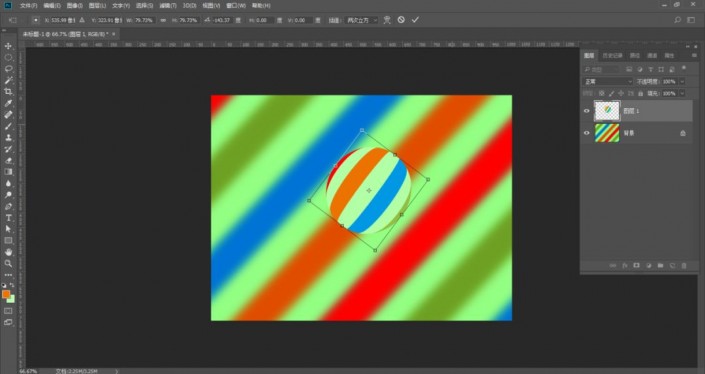Switch to the Channels panel tab
The height and width of the screenshot is (374, 705).
(652, 55)
